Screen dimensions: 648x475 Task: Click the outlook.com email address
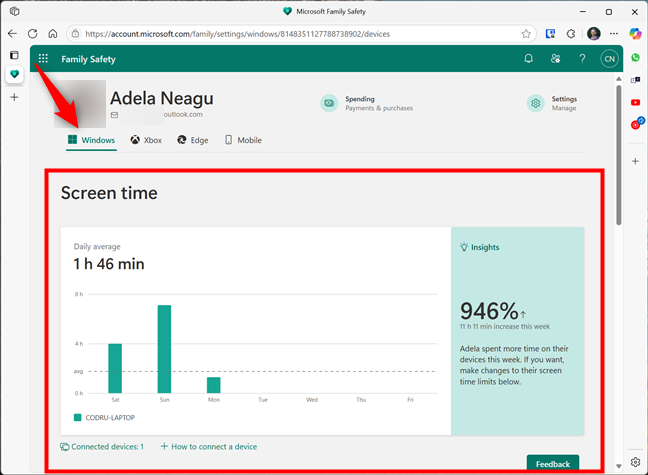(x=183, y=115)
